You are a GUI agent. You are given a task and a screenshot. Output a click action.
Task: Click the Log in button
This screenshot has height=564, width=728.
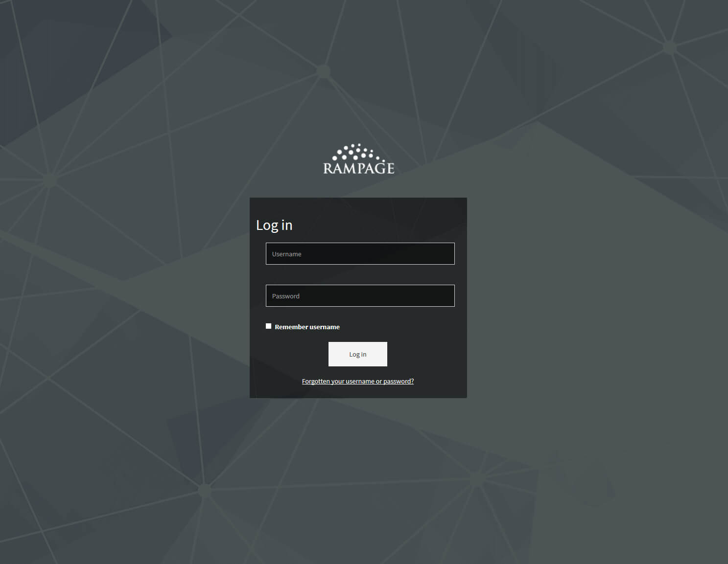[357, 354]
